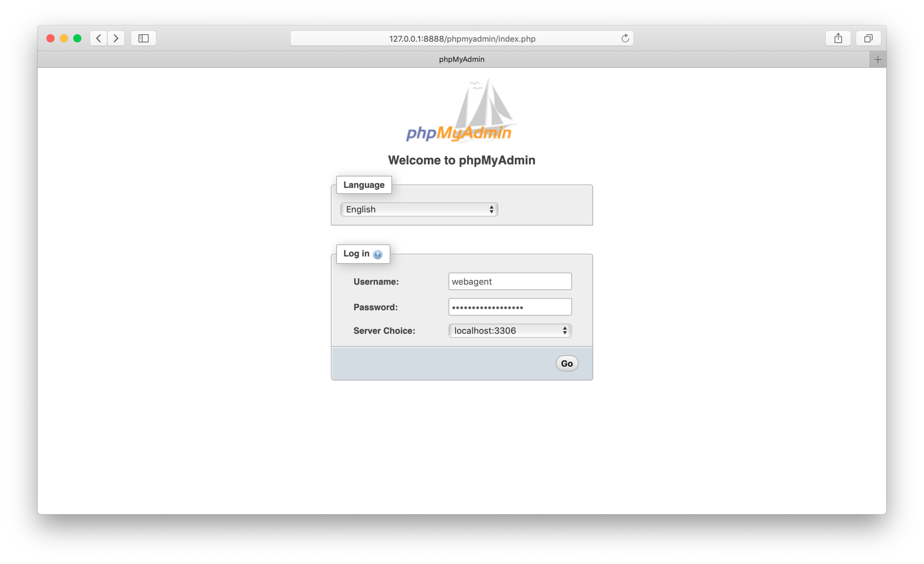Toggle the Safari sidebar button

coord(144,38)
